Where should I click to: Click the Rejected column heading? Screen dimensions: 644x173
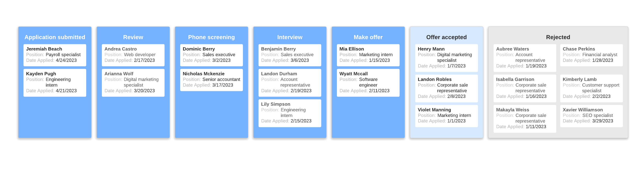tap(558, 37)
